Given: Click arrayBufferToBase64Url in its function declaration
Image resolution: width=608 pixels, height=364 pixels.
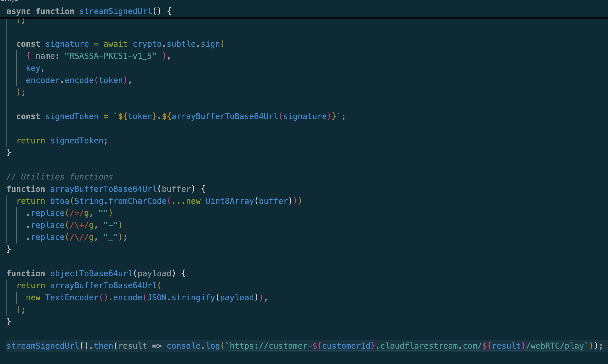Looking at the screenshot, I should coord(103,189).
